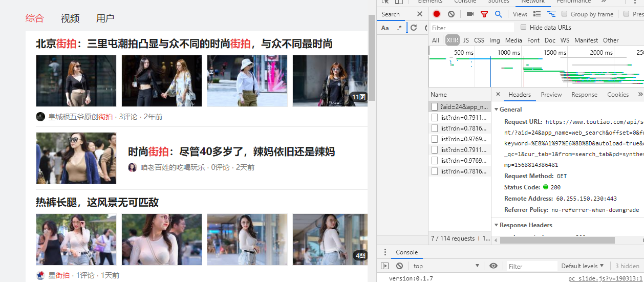Open article 热裤长腿，这风景无可匹敌
Viewport: 644px width, 282px height.
pyautogui.click(x=97, y=203)
